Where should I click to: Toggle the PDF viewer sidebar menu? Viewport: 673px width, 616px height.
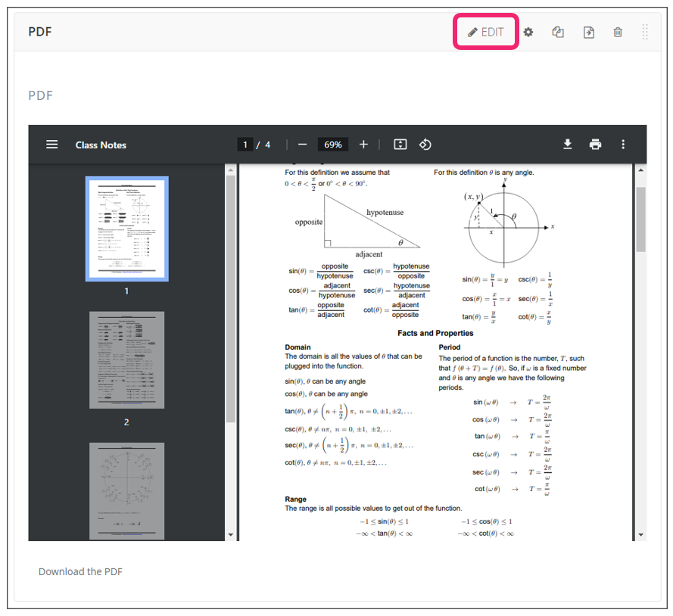pos(51,145)
